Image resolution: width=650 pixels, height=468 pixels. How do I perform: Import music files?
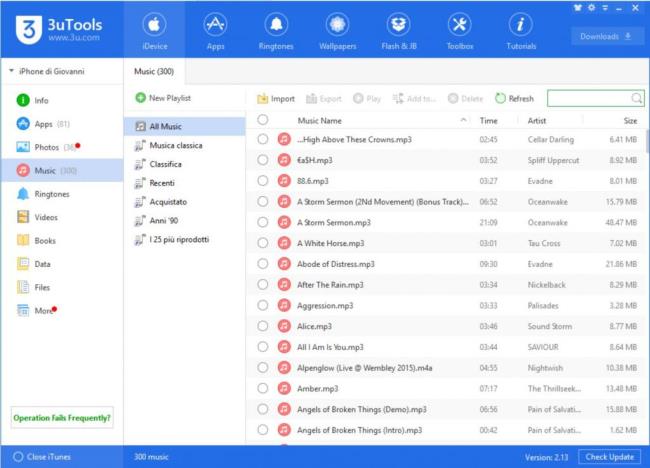click(x=276, y=99)
